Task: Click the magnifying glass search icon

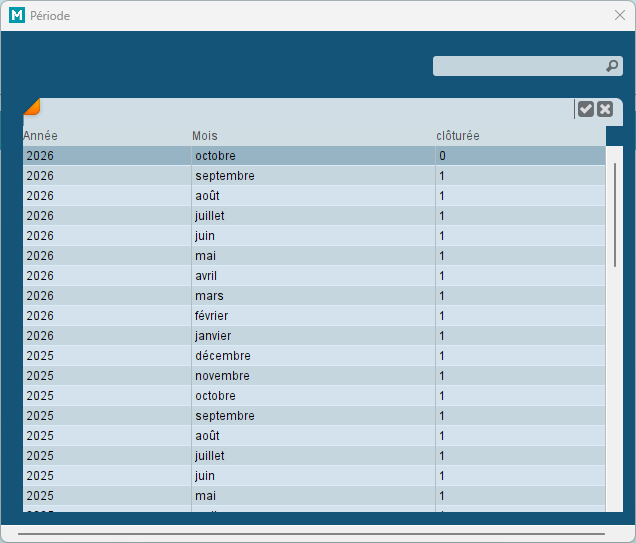Action: (x=612, y=66)
